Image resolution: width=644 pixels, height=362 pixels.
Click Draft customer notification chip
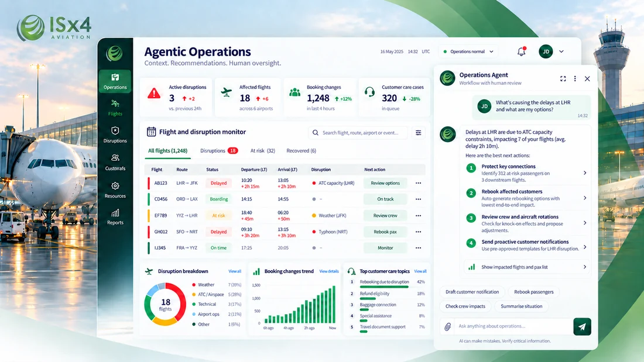point(472,292)
